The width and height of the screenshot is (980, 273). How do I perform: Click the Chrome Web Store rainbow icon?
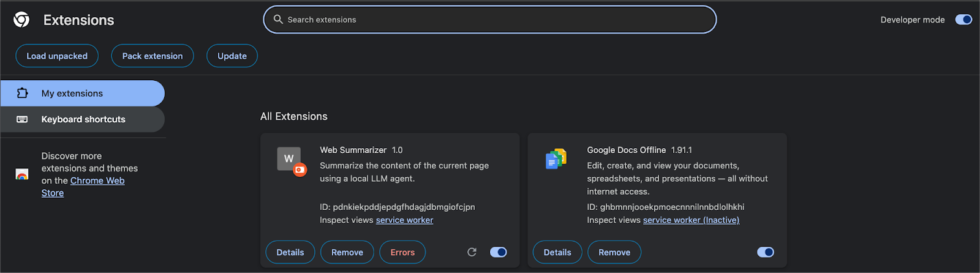(x=22, y=174)
